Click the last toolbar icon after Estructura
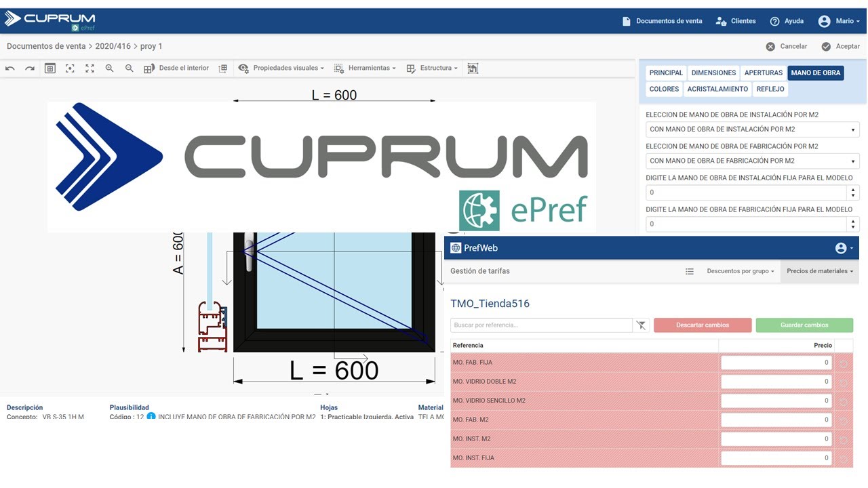Viewport: 868px width, 488px height. click(x=473, y=68)
